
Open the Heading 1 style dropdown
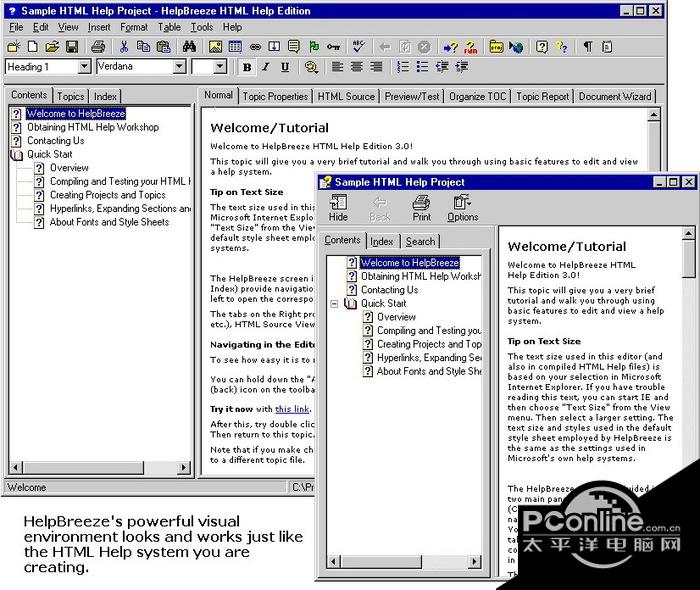point(84,67)
